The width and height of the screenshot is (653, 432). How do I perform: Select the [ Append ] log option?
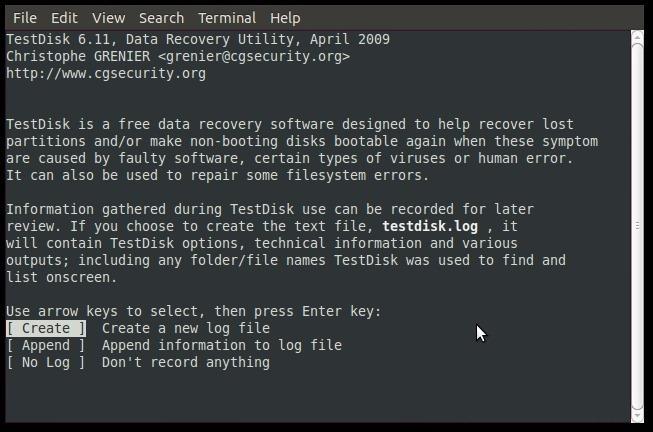[x=46, y=345]
